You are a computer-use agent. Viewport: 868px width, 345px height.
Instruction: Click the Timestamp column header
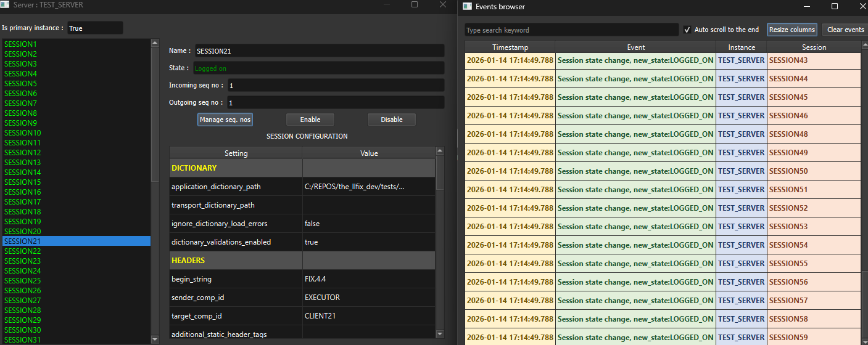[x=510, y=47]
